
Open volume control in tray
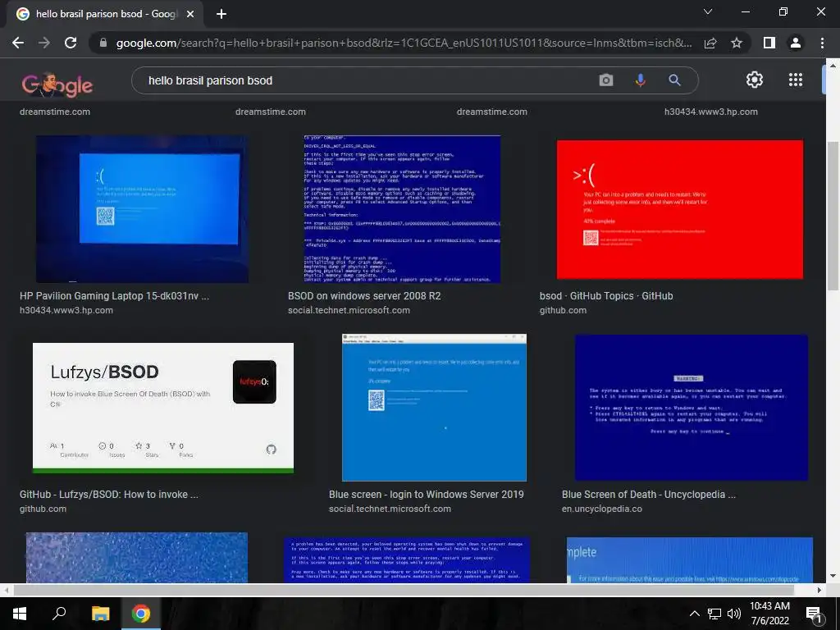tap(734, 614)
